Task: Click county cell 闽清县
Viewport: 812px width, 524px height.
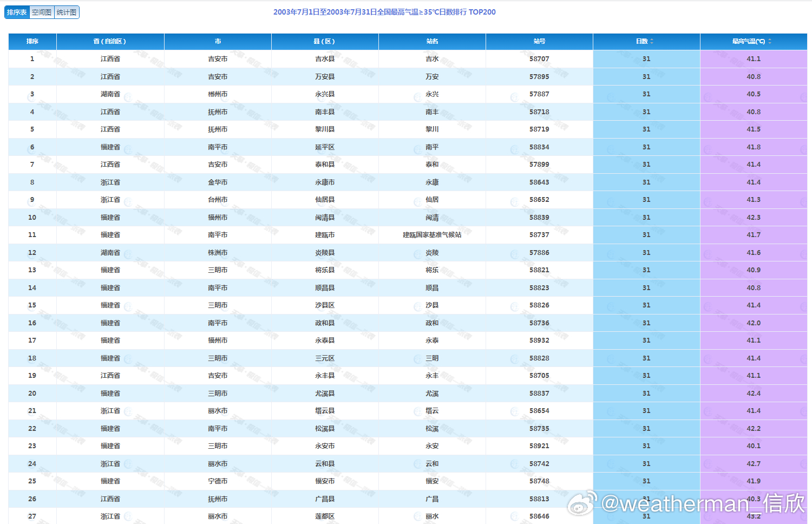Action: (325, 217)
